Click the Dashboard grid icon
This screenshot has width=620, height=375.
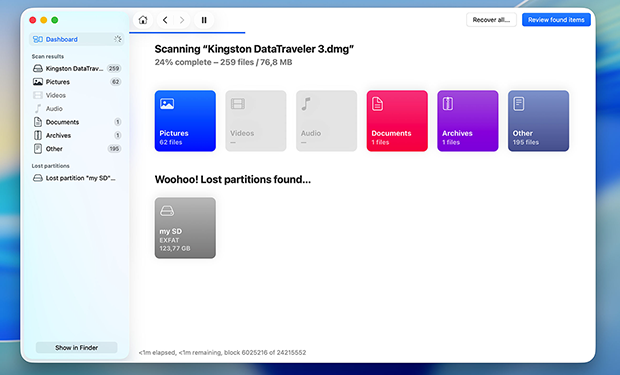[38, 39]
